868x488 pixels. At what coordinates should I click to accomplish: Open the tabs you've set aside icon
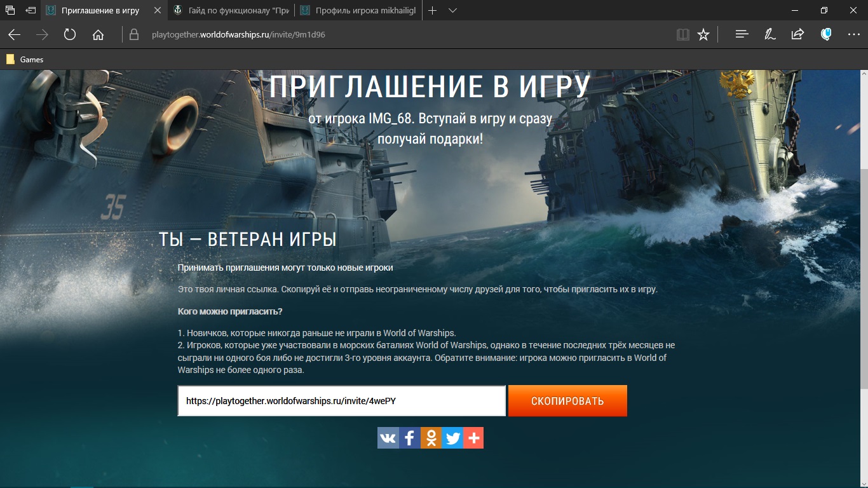10,11
